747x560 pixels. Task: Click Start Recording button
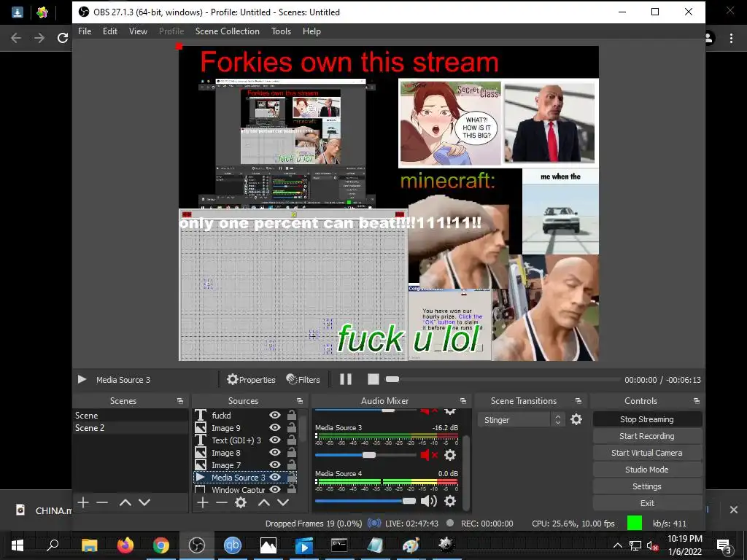(x=647, y=436)
